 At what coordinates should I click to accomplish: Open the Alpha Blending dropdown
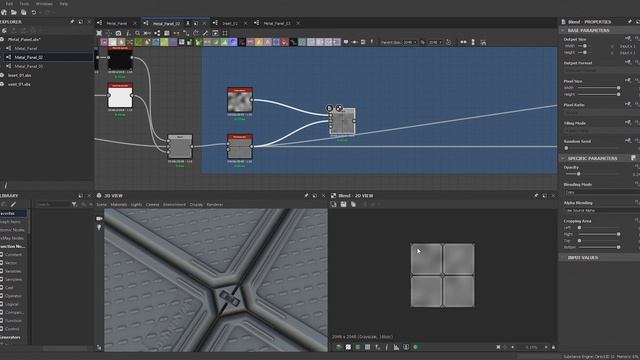coord(601,211)
